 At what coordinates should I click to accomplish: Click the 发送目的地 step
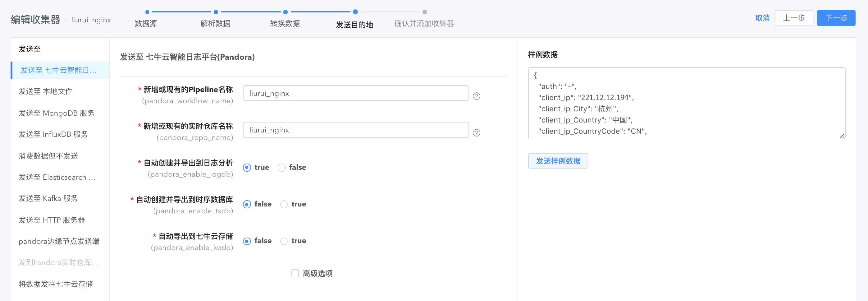pyautogui.click(x=354, y=25)
